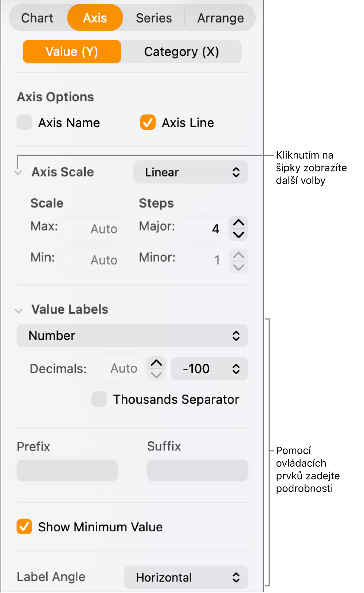The width and height of the screenshot is (364, 593).
Task: Switch to the Chart tab
Action: click(37, 18)
